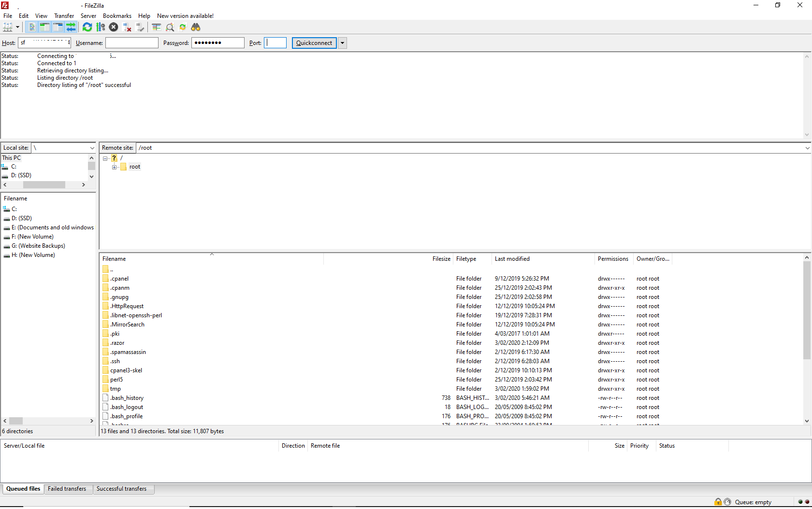The width and height of the screenshot is (812, 509).
Task: Switch to the Failed transfers tab
Action: click(x=68, y=489)
